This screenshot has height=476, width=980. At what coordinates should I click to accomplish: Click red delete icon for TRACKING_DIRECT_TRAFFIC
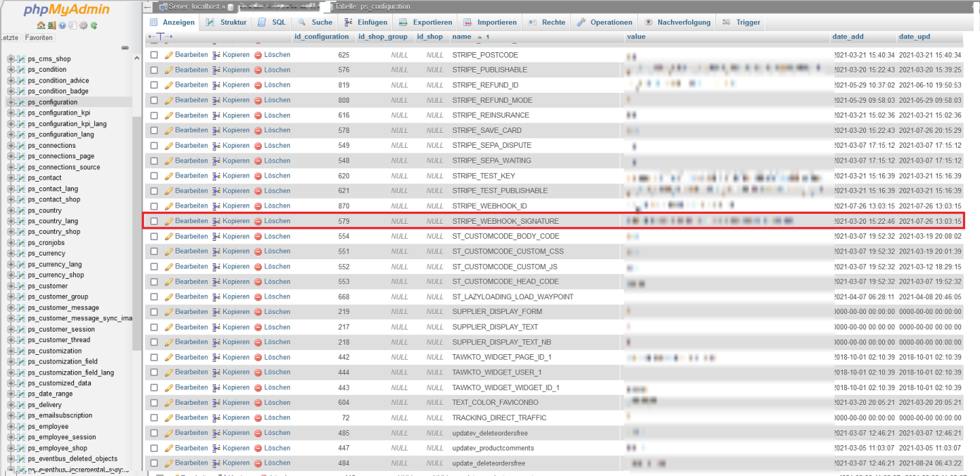coord(258,418)
